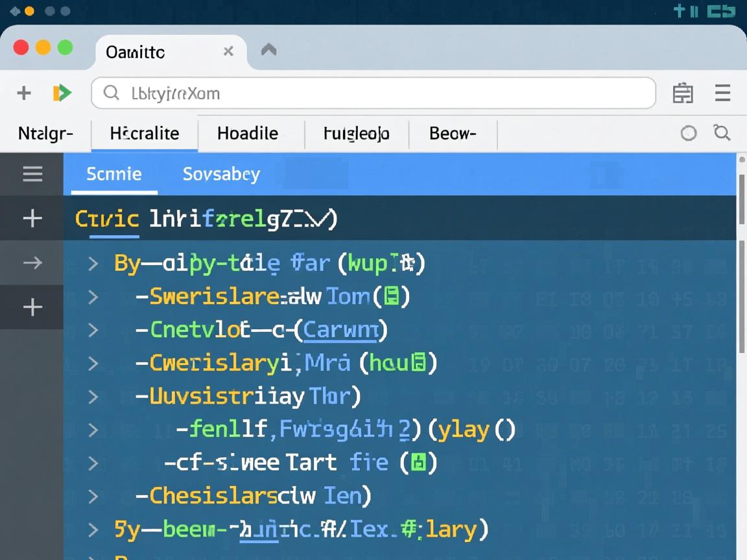Click the magnifier icon in the tab row
This screenshot has width=747, height=560.
point(722,133)
